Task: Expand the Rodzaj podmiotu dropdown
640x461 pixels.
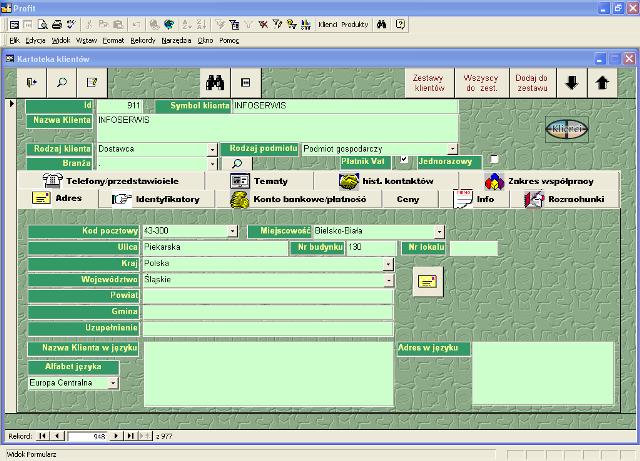Action: coord(452,149)
